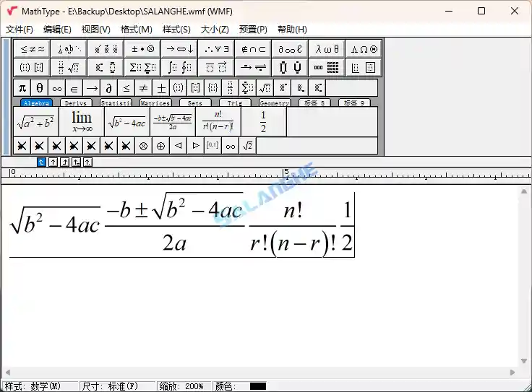Insert the partial derivative symbol ∂
This screenshot has height=392, width=532.
coord(108,88)
